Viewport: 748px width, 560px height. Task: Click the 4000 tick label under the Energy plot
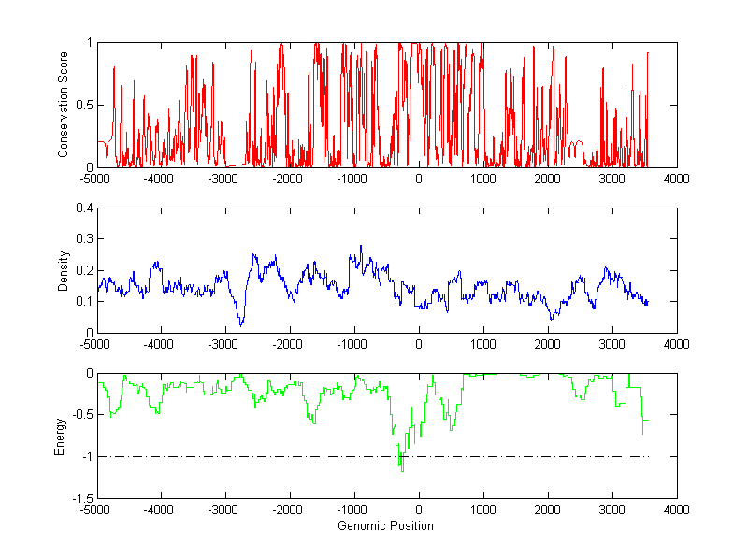[x=676, y=510]
